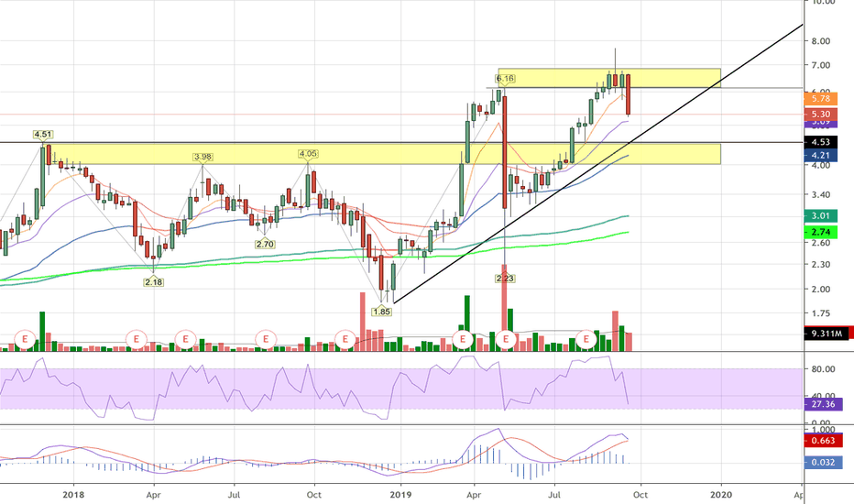Viewport: 854px width, 504px height.
Task: Open the earnings E marker just before Apr 2018
Action: point(137,339)
